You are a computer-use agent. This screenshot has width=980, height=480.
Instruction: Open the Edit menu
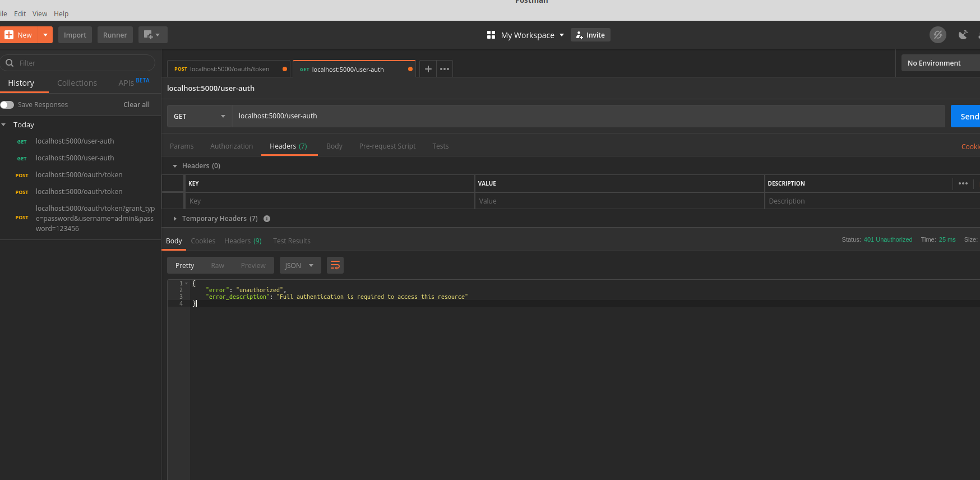(20, 13)
